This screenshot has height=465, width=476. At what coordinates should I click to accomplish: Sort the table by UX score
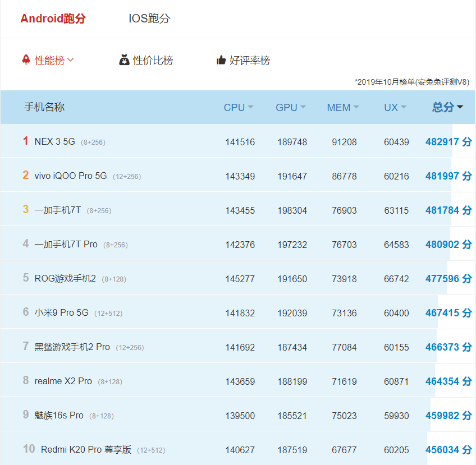pos(395,107)
